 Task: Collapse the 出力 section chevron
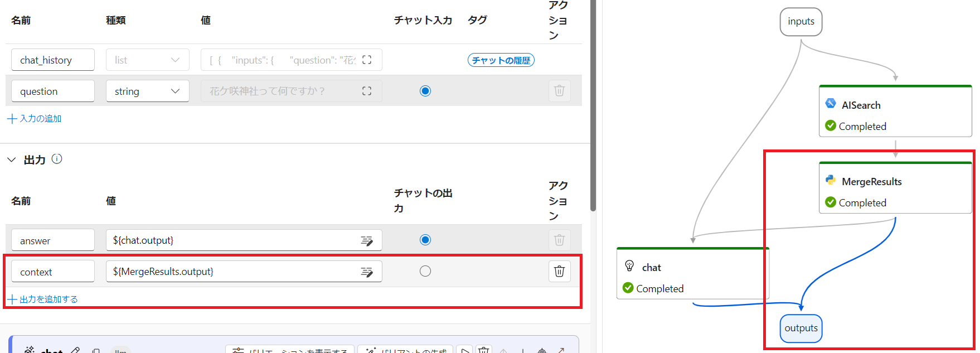(x=12, y=159)
